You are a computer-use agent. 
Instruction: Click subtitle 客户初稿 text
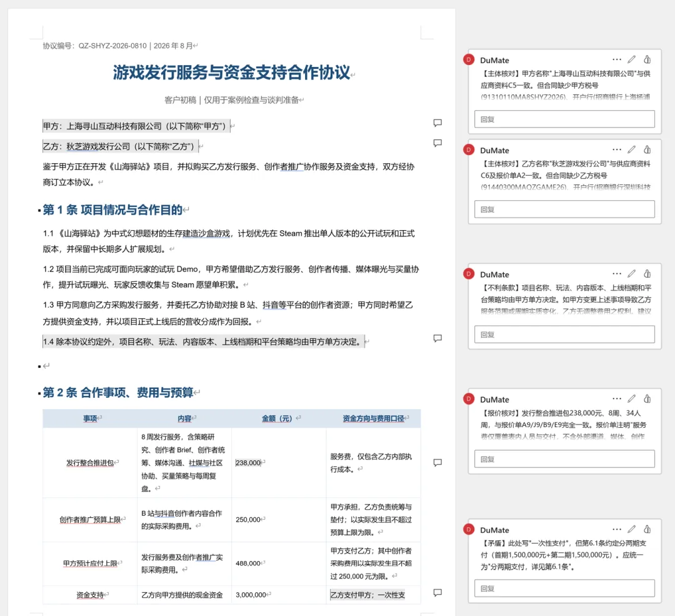[232, 100]
